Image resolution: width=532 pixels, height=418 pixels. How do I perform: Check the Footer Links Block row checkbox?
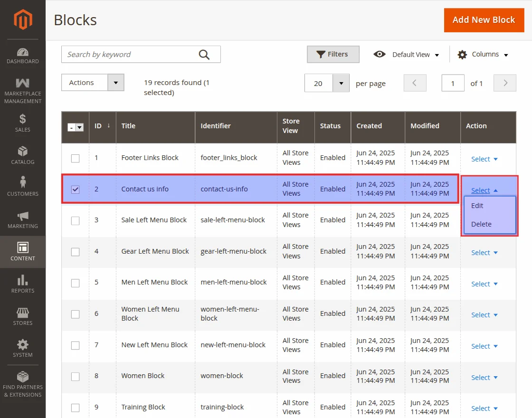point(75,158)
